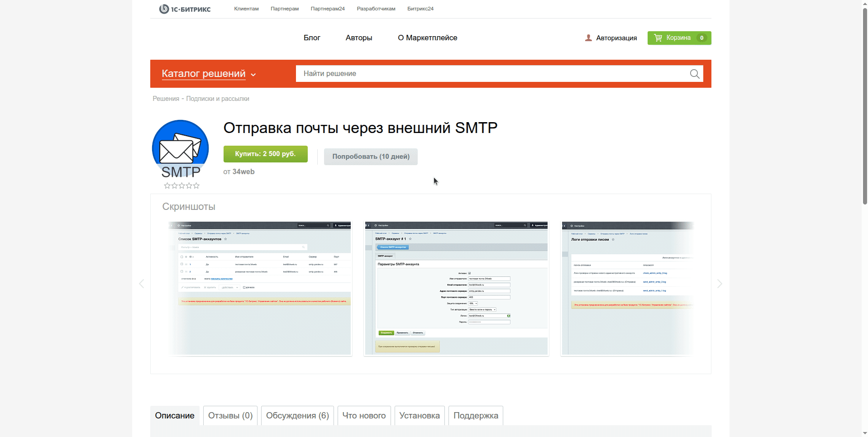Select the Установка tab
This screenshot has width=868, height=437.
(x=419, y=415)
